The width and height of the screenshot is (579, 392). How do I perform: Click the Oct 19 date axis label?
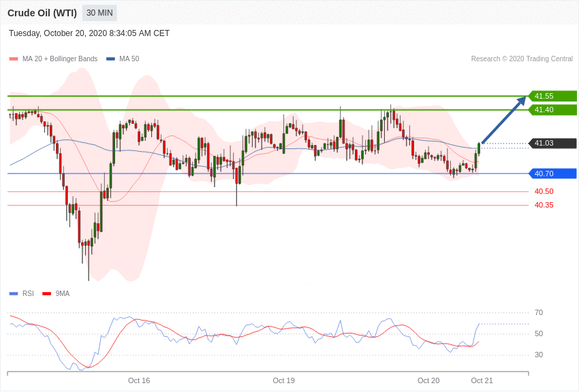pyautogui.click(x=283, y=380)
